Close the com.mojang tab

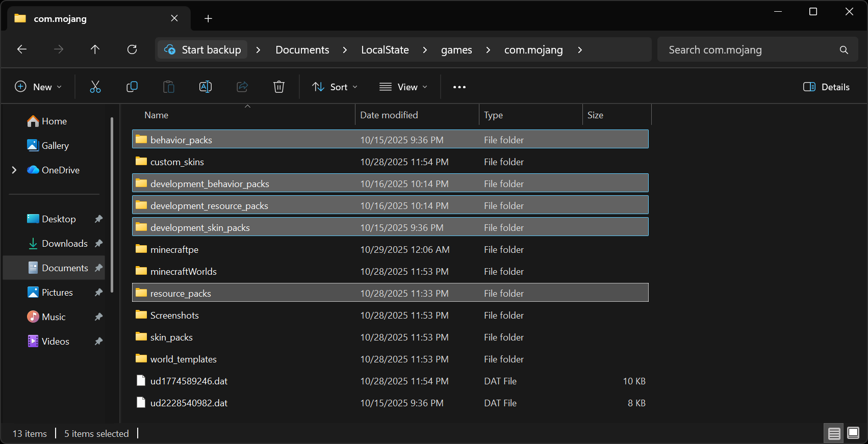(x=174, y=18)
